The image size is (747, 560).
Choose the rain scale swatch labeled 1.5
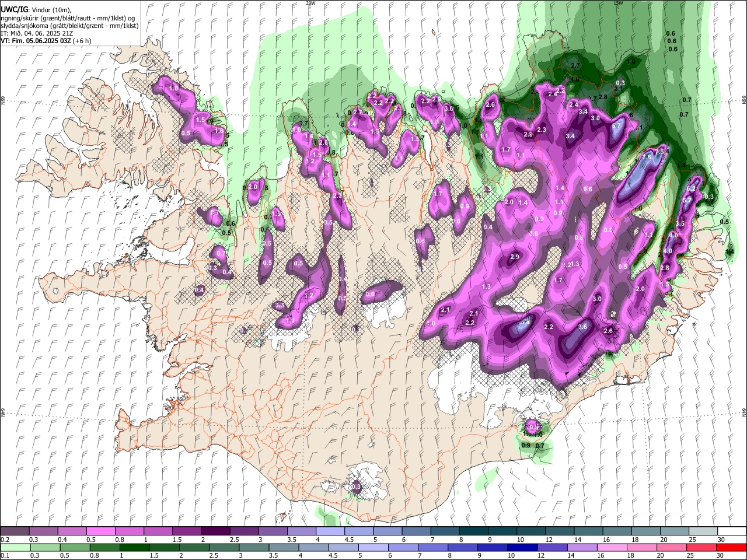[x=165, y=547]
